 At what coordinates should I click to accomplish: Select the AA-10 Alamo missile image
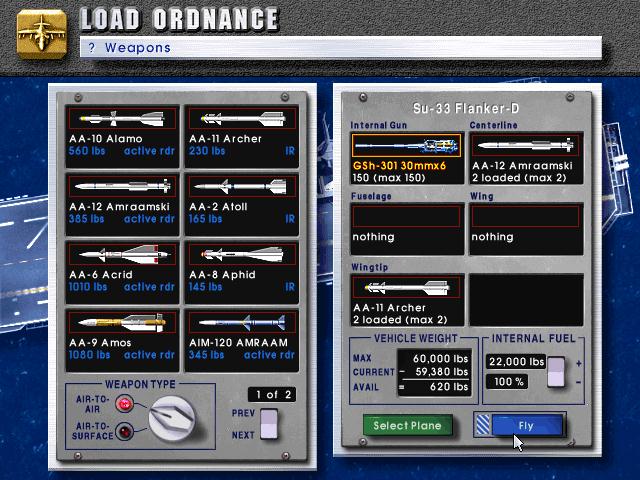tap(122, 119)
